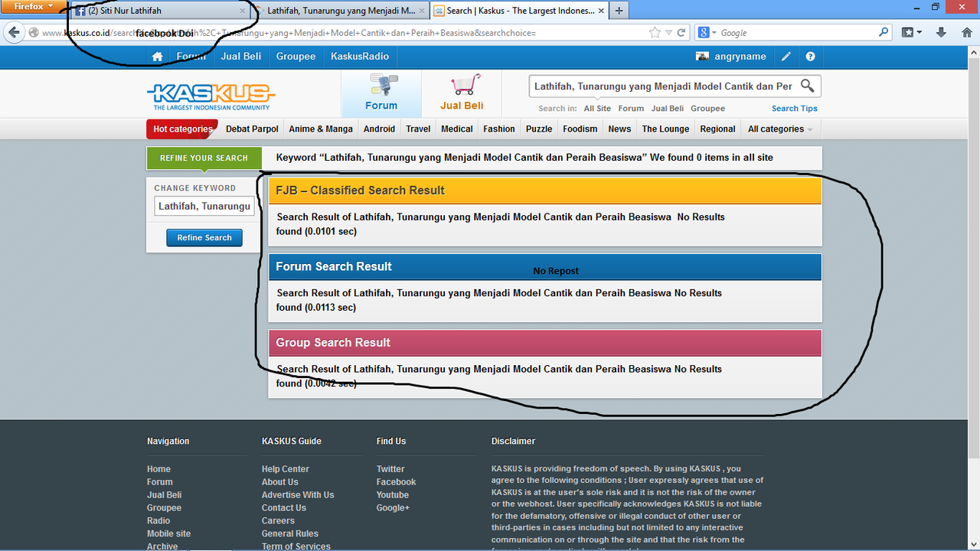
Task: Open the News category
Action: point(619,129)
